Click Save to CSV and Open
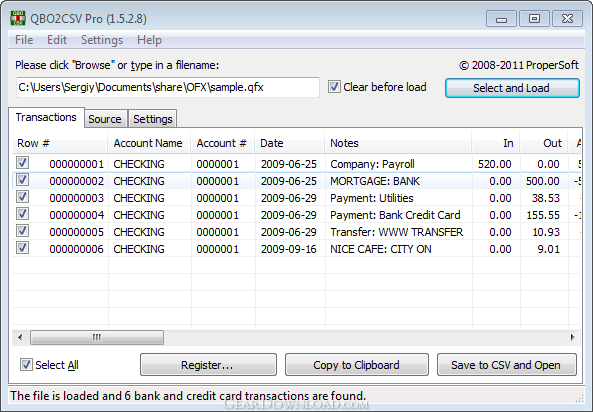Screen dimensions: 593x412 click(x=507, y=365)
